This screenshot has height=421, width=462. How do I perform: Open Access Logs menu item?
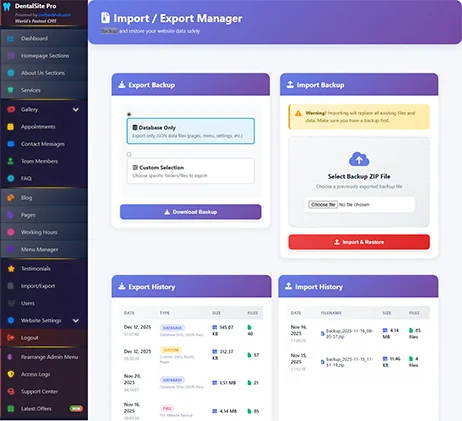click(x=44, y=374)
